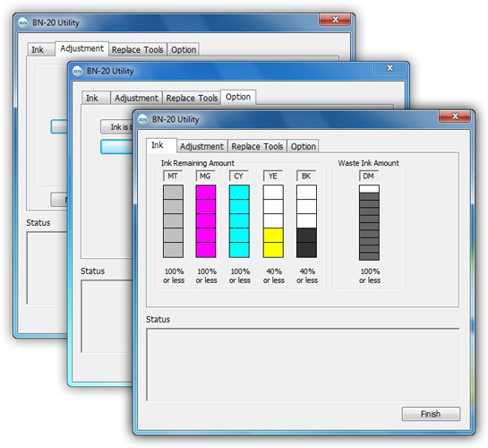488x448 pixels.
Task: Click the MT label box
Action: pyautogui.click(x=173, y=176)
